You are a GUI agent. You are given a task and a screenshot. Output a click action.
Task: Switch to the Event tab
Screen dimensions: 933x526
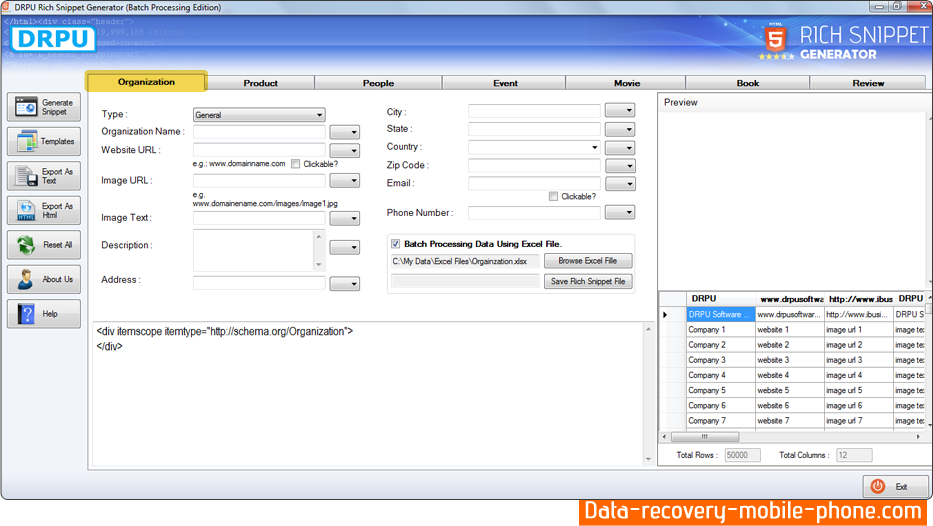tap(505, 83)
